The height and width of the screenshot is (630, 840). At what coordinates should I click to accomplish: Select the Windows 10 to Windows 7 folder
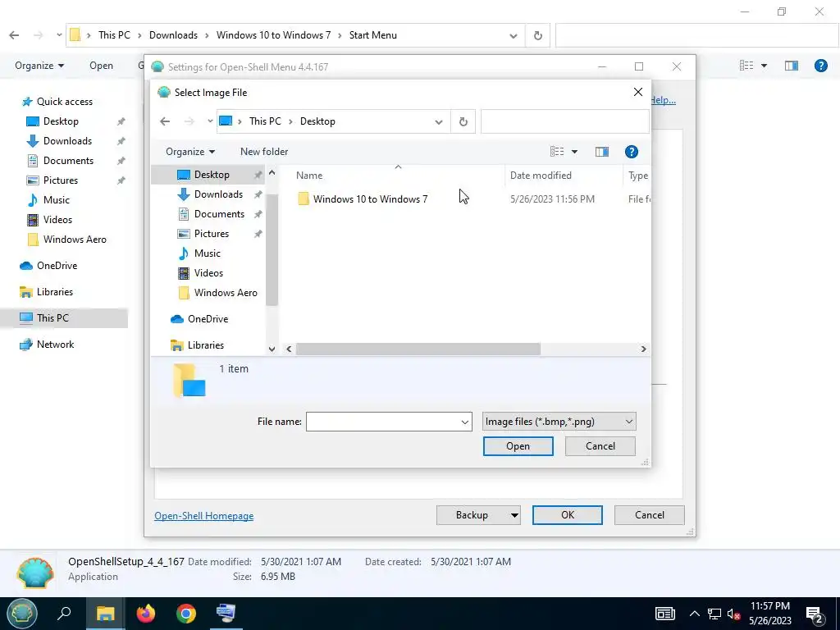370,199
